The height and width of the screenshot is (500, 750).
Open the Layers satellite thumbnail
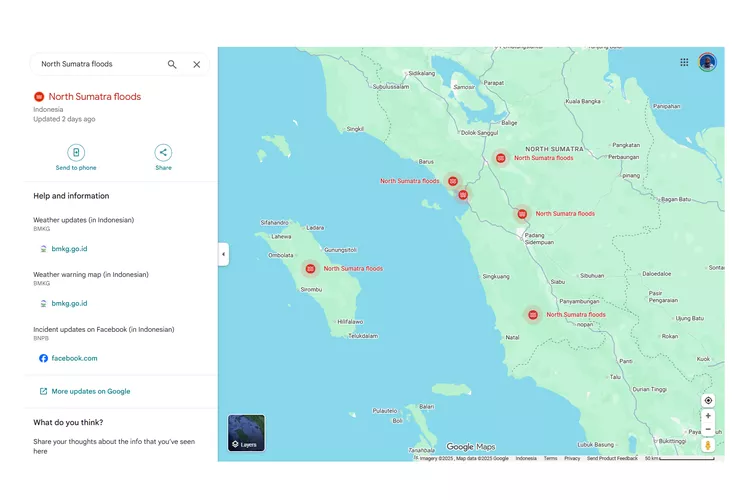246,433
